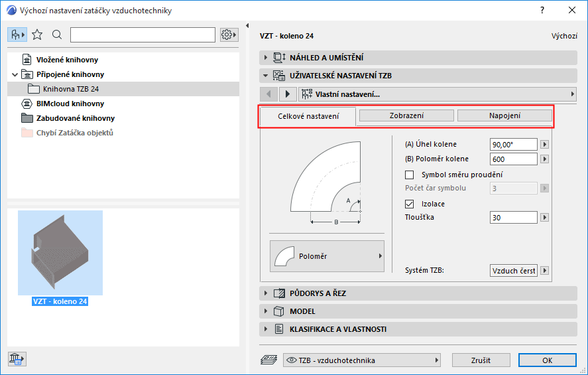This screenshot has width=588, height=375.
Task: Click the library manager icon at bottom left
Action: click(17, 359)
